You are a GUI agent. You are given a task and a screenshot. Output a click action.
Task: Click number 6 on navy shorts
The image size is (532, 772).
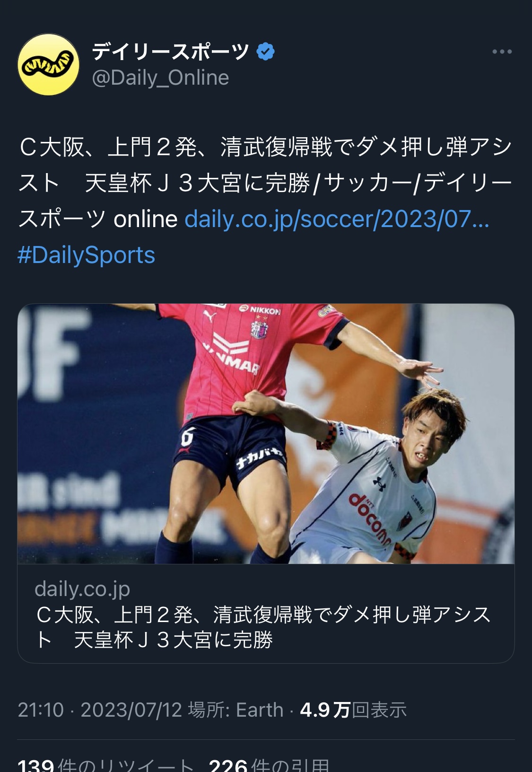click(x=187, y=438)
